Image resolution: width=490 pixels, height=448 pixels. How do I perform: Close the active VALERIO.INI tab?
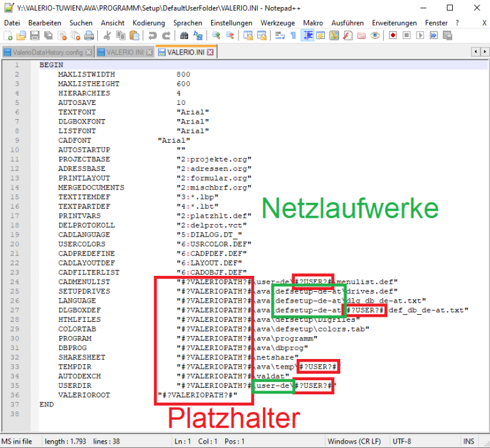[210, 52]
